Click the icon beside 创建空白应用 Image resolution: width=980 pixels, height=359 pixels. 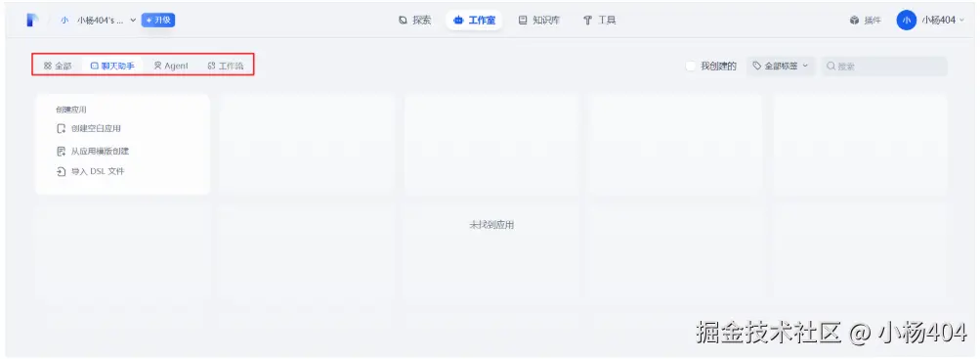click(62, 129)
